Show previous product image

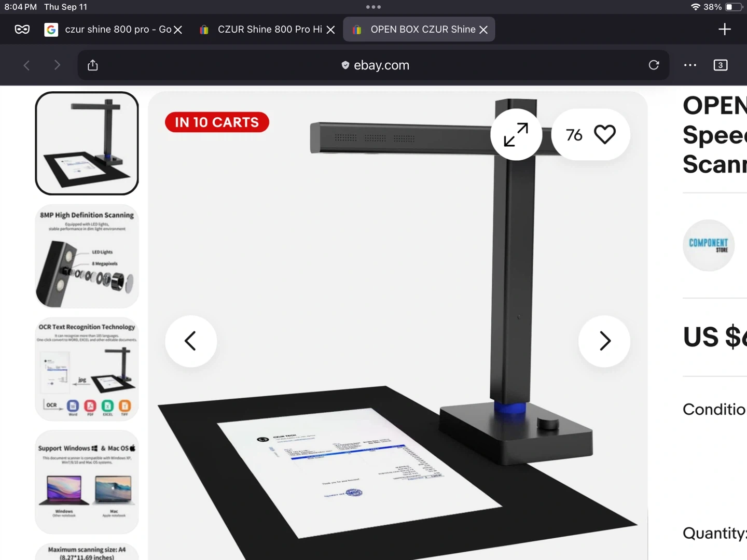click(191, 341)
